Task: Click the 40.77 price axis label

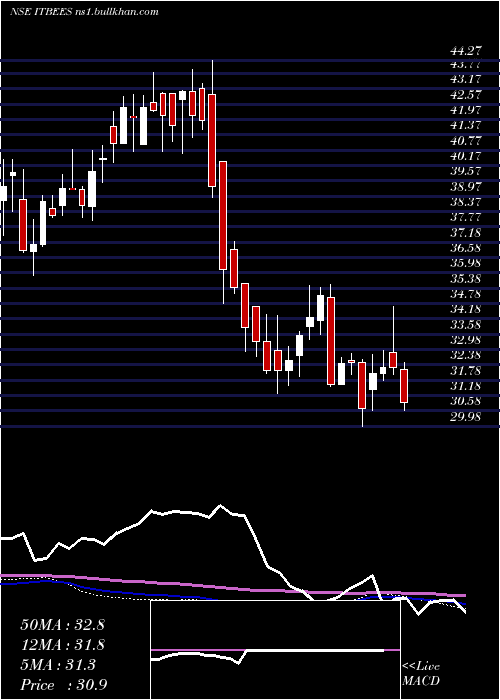Action: tap(466, 141)
